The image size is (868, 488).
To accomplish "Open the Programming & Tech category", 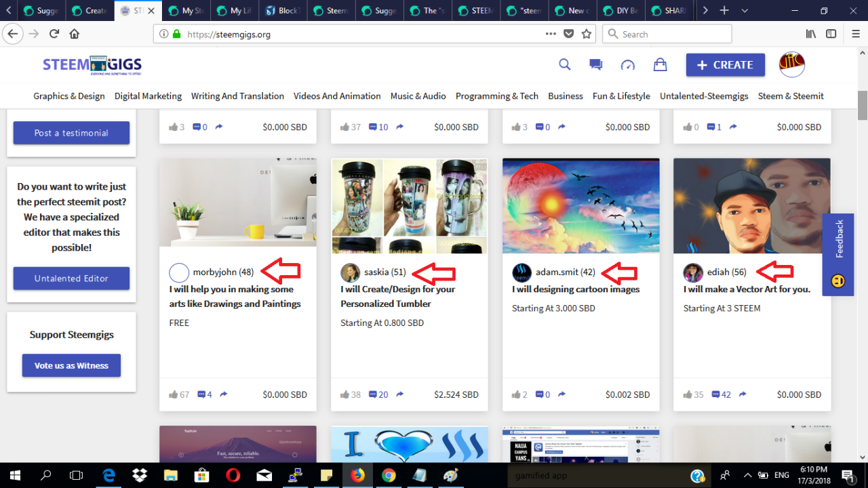I will coord(497,96).
